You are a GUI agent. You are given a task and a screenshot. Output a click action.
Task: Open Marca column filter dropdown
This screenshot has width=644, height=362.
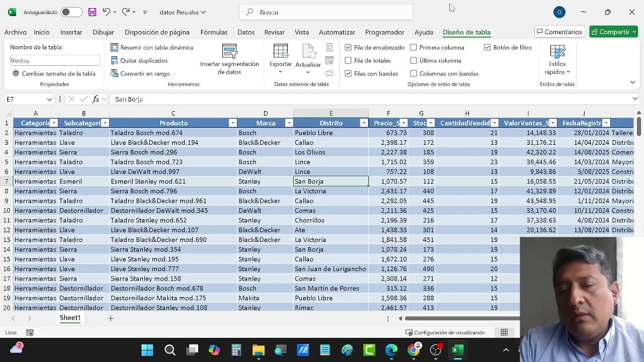[x=289, y=123]
